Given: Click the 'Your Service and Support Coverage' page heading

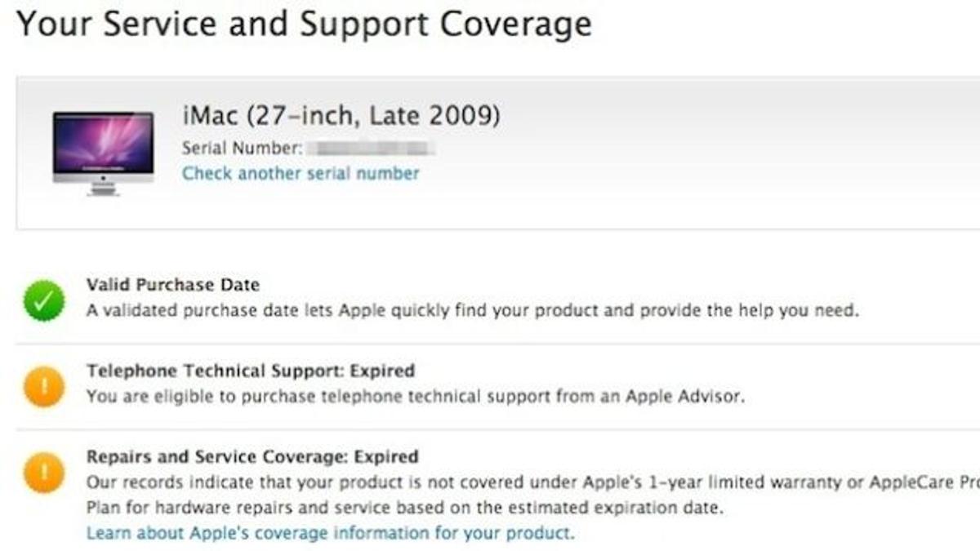Looking at the screenshot, I should (304, 24).
